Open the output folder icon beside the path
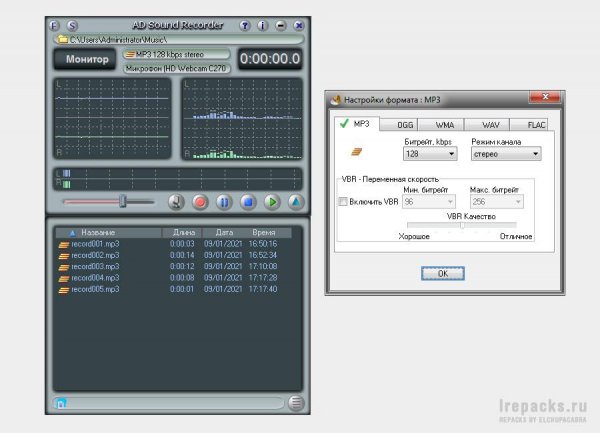600x433 pixels. 62,39
